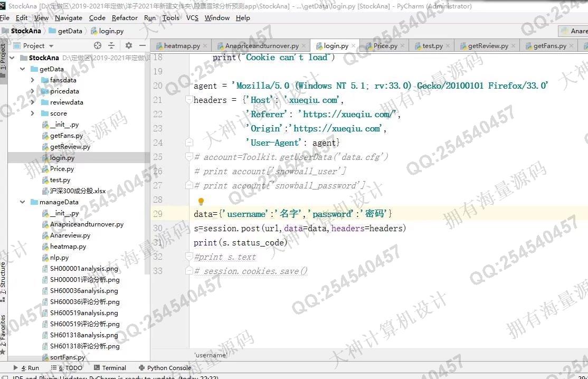Open Project panel settings gear

(x=129, y=45)
